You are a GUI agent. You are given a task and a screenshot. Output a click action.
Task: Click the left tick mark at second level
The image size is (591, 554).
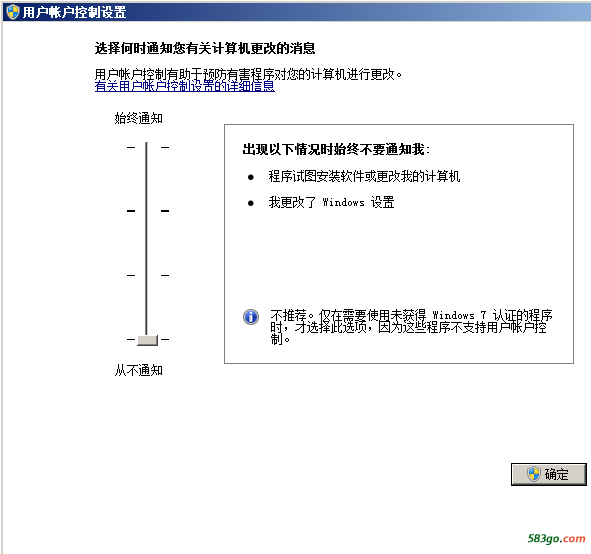pyautogui.click(x=131, y=211)
